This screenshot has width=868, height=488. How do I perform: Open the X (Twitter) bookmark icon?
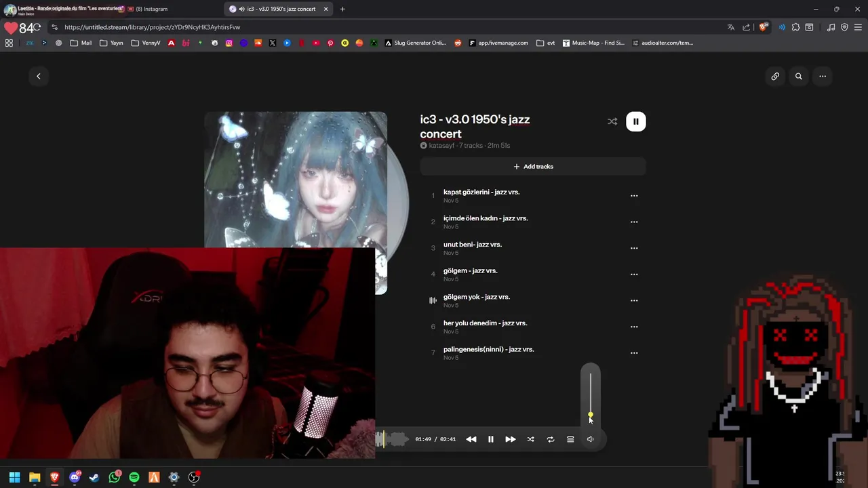pos(273,43)
